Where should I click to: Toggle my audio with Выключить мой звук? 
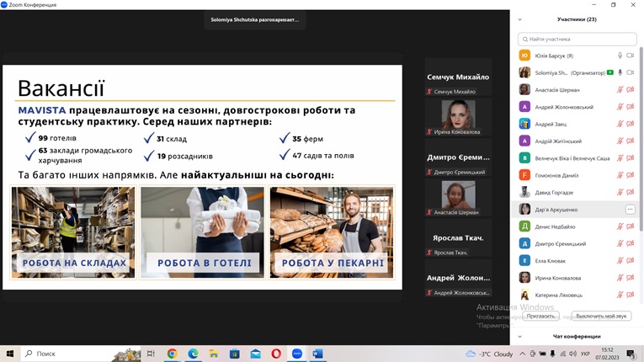click(x=601, y=316)
